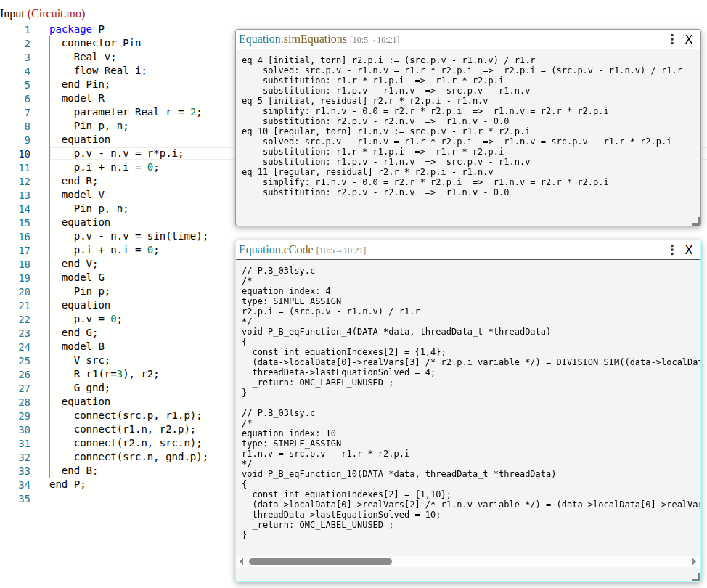Screen dimensions: 707x588
Task: Click resize handle of cCode panel
Action: click(x=696, y=576)
